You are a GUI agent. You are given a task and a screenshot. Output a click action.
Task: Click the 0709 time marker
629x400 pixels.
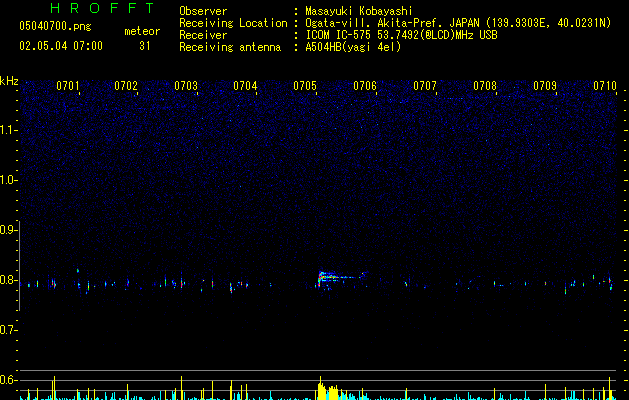point(545,86)
